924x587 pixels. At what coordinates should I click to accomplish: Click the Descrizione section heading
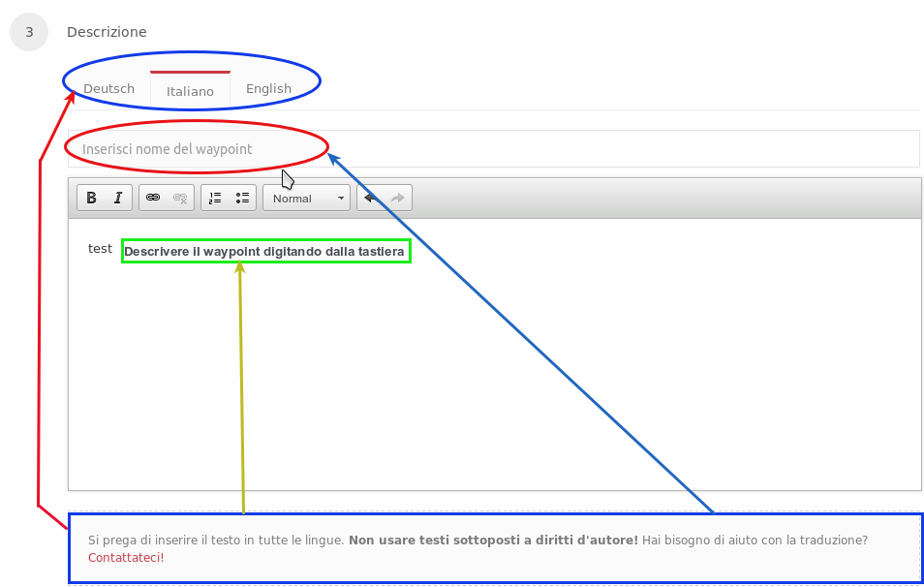click(x=107, y=32)
